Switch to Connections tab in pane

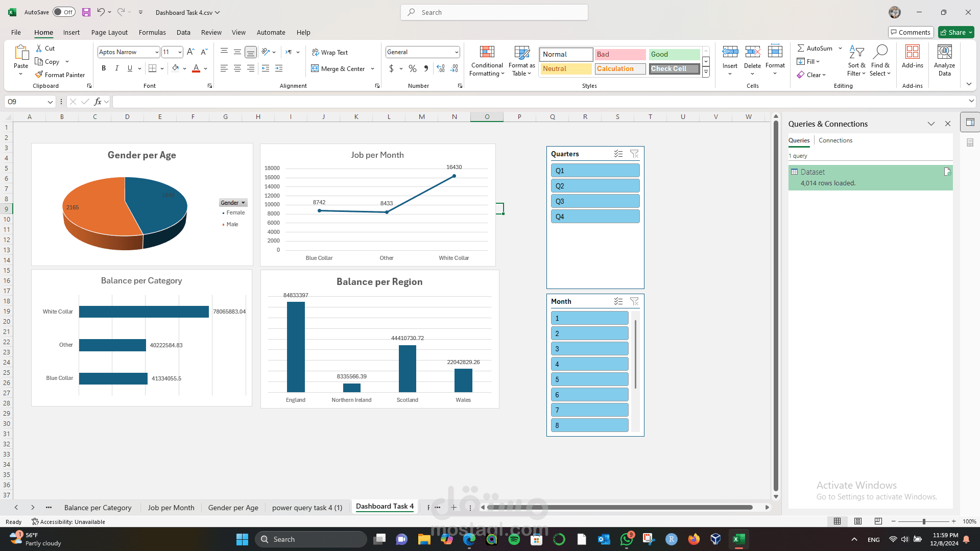coord(835,140)
